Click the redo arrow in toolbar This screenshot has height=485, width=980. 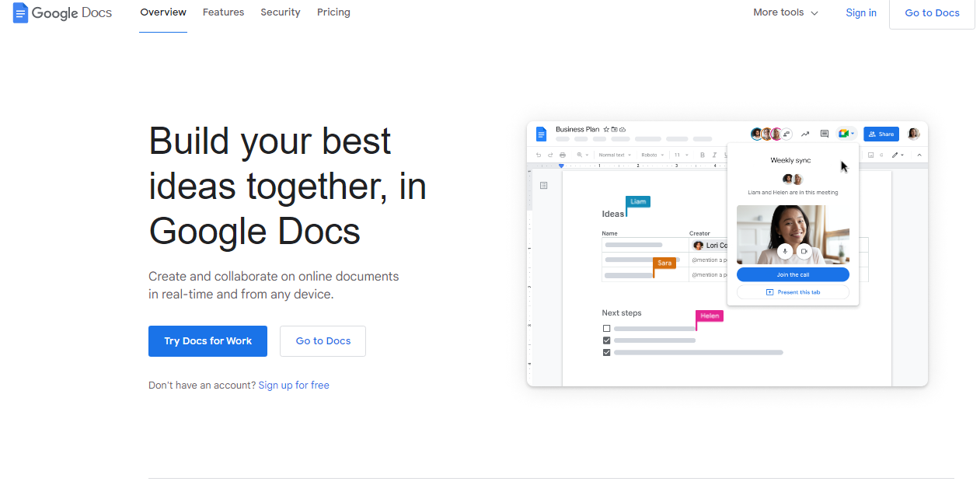(550, 155)
